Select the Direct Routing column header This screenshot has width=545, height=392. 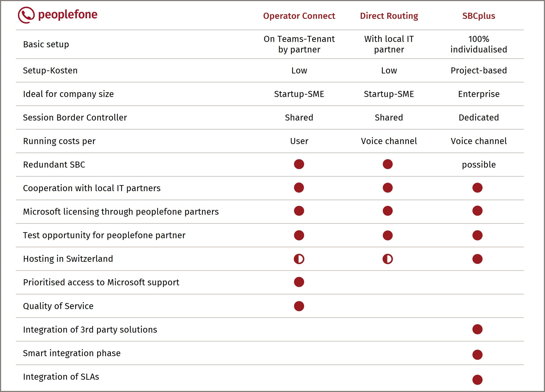pyautogui.click(x=389, y=16)
